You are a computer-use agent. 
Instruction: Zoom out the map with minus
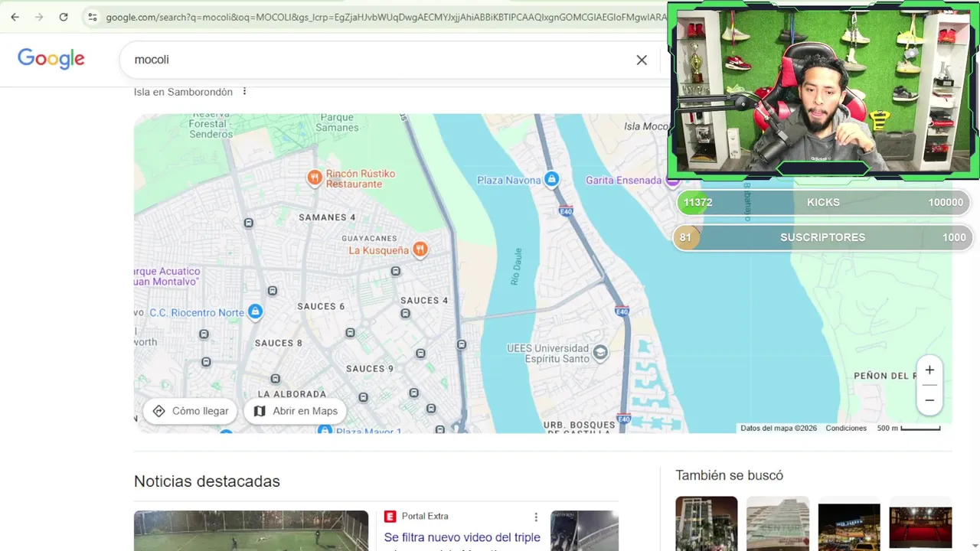[929, 400]
